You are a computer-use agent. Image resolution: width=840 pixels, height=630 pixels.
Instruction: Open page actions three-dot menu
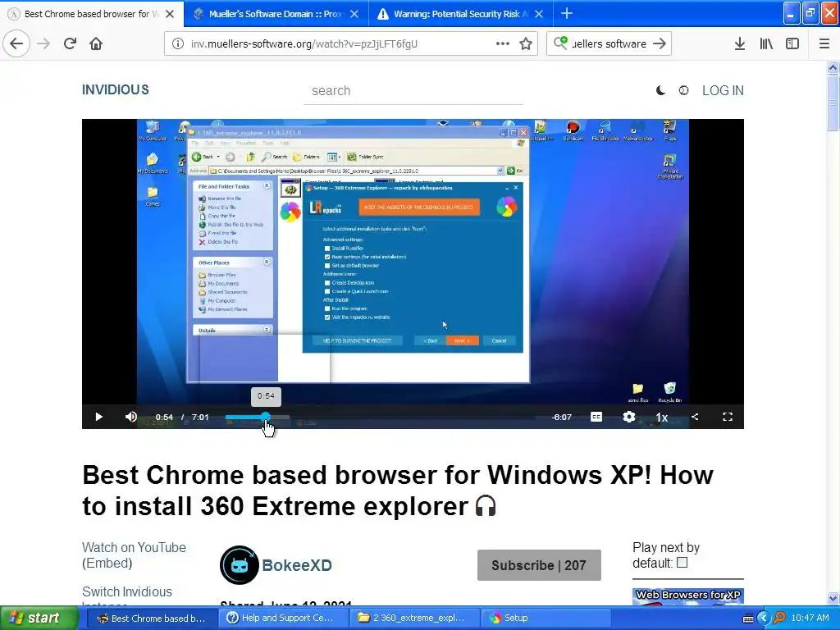click(503, 43)
